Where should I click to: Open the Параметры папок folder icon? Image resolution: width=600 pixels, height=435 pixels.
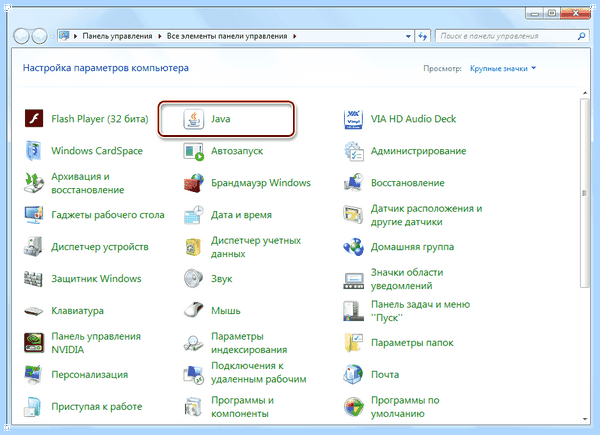click(x=353, y=342)
